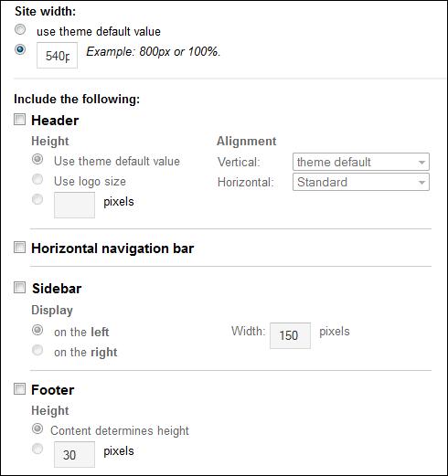
Task: Enable the Sidebar checkbox
Action: pos(20,288)
